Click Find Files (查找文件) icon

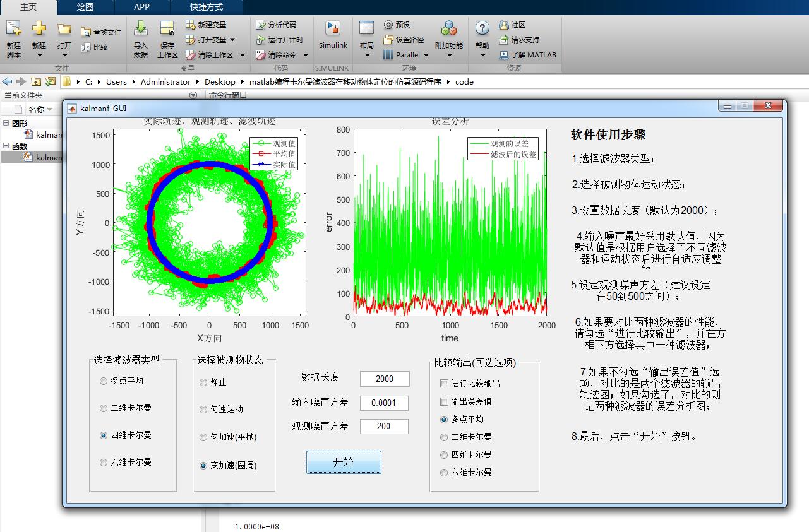tap(86, 32)
